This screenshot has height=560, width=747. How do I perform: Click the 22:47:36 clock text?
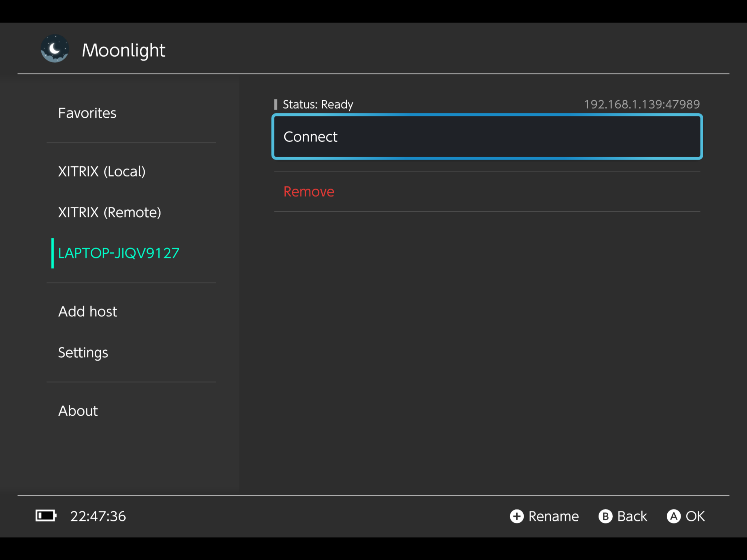tap(98, 517)
